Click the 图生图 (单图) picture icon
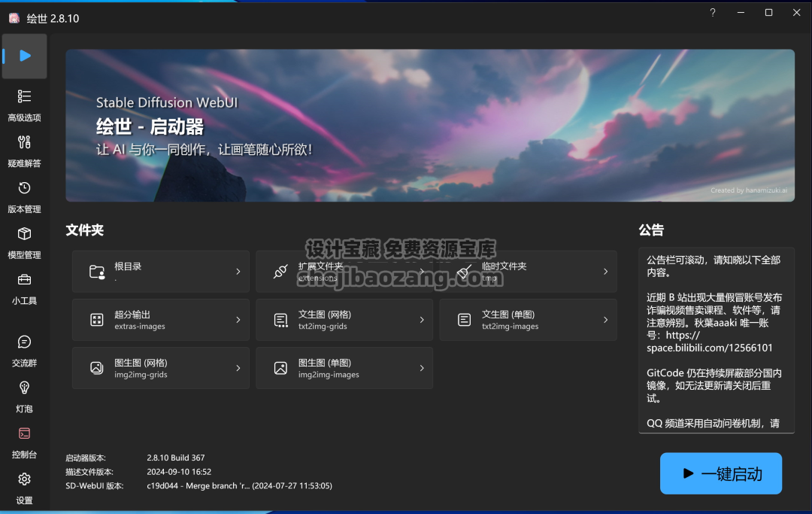Viewport: 812px width, 514px height. [280, 368]
